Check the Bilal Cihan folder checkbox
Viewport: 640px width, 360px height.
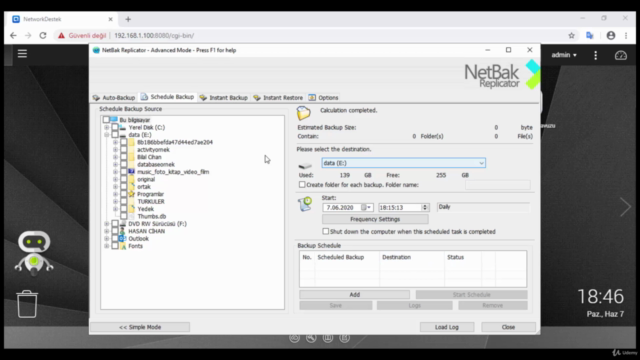123,157
